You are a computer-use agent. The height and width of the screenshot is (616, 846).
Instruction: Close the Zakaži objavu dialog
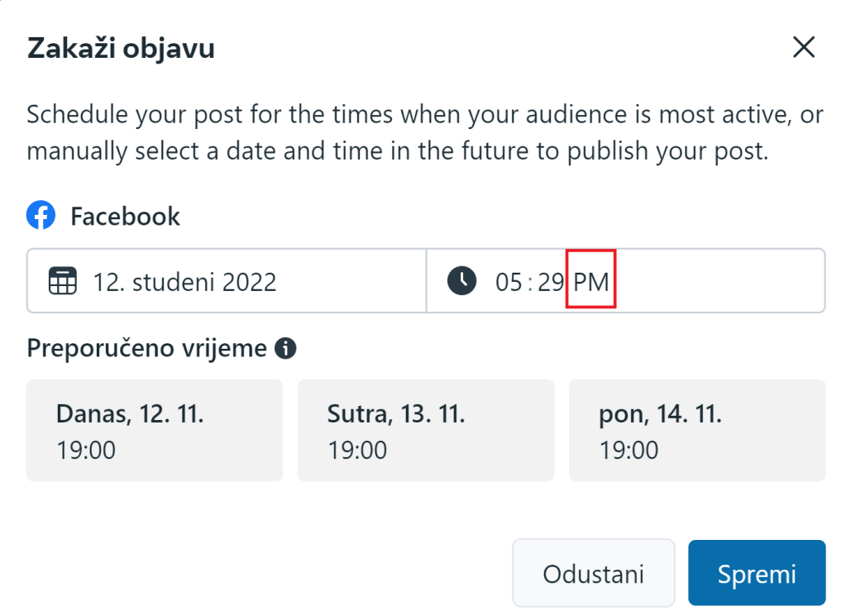click(804, 48)
